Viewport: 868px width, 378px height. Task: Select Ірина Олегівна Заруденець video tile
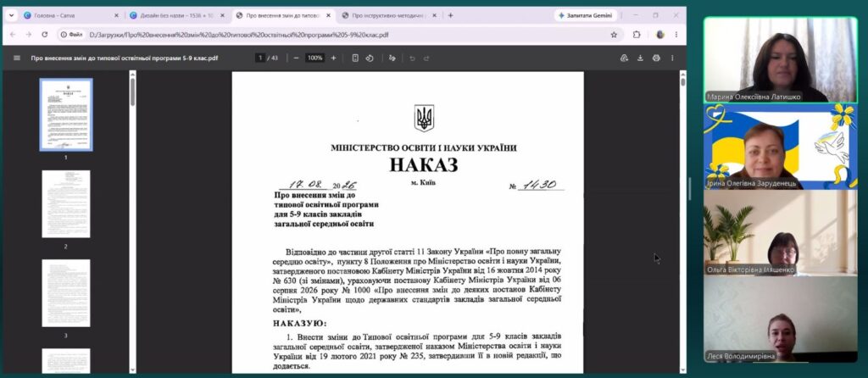(x=780, y=147)
